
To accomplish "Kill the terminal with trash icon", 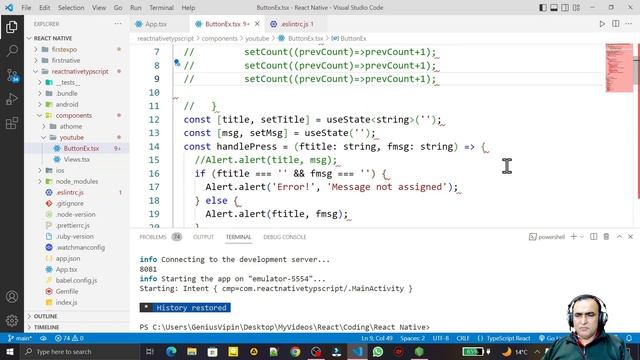I will point(606,237).
